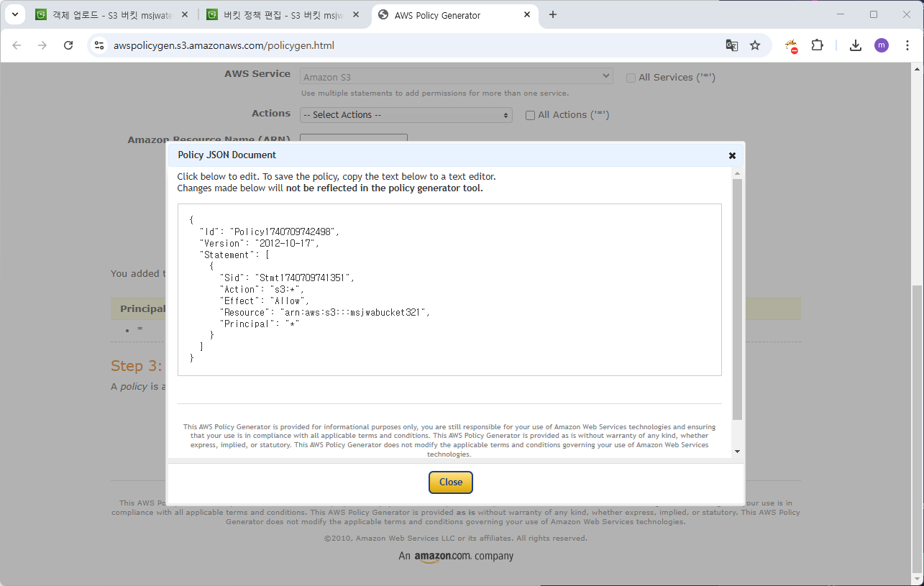Open the purple profile avatar

coord(882,45)
